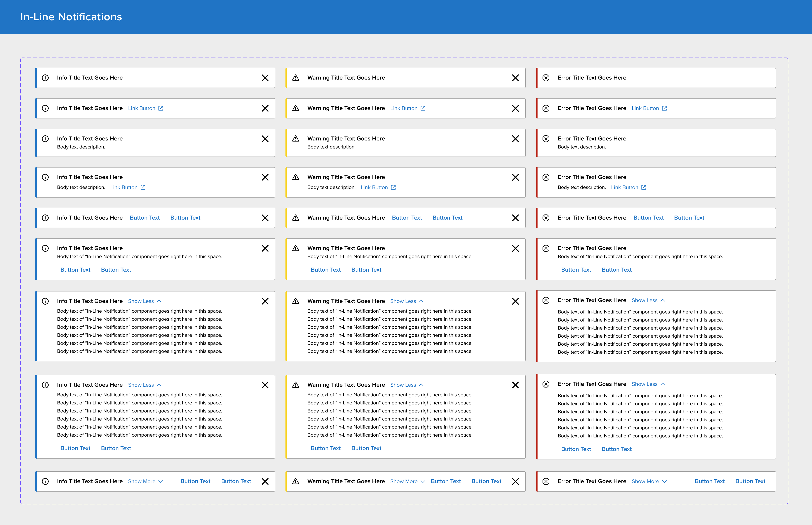Collapse Warning notification via Show Less chevron, with-buttons variant
The image size is (812, 525).
click(421, 385)
